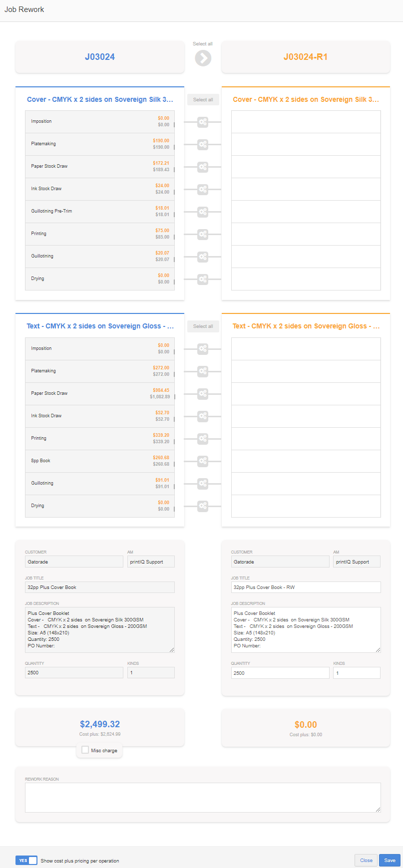Toggle Show cost plus pricing per operation switch

click(x=26, y=860)
